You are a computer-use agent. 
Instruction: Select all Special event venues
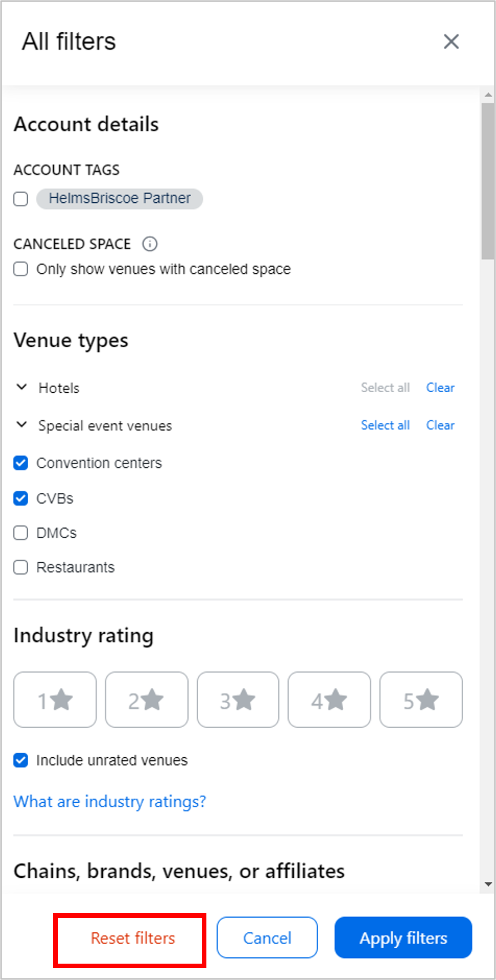pos(385,425)
